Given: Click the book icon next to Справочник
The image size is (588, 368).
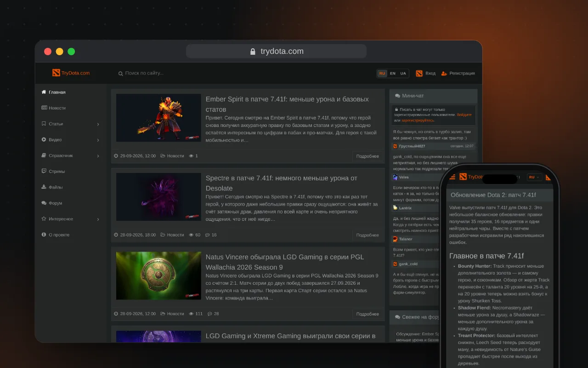Looking at the screenshot, I should tap(44, 155).
